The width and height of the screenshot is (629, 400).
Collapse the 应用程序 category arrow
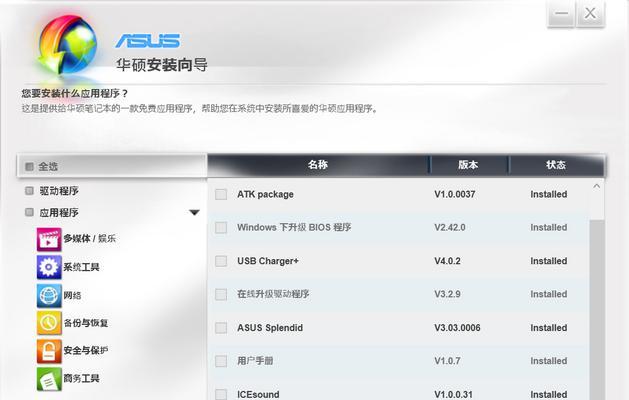tap(195, 212)
